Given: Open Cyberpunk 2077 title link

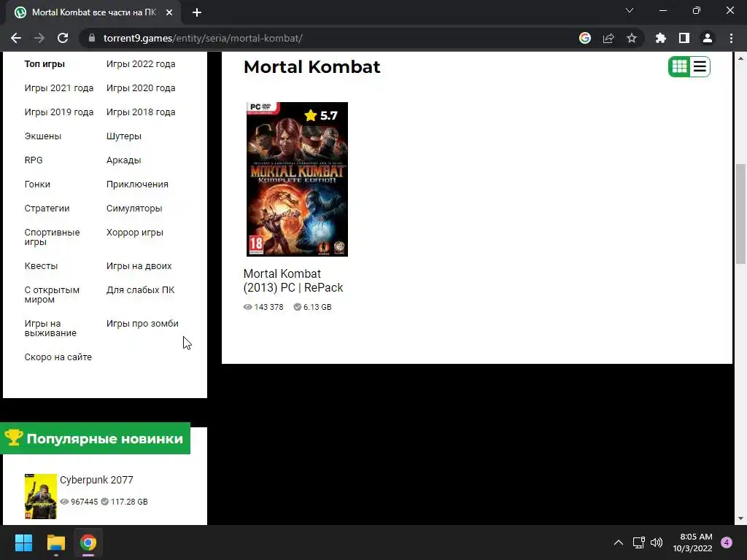Looking at the screenshot, I should pos(97,480).
